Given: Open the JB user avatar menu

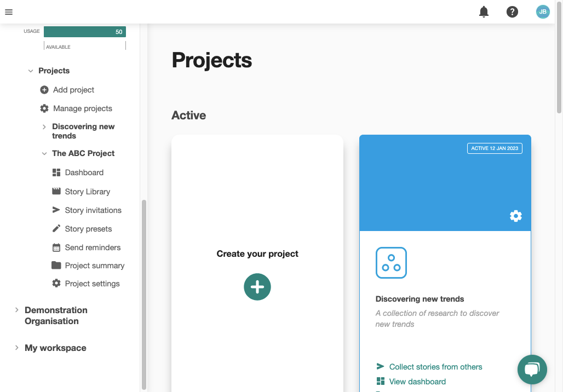Looking at the screenshot, I should click(543, 12).
